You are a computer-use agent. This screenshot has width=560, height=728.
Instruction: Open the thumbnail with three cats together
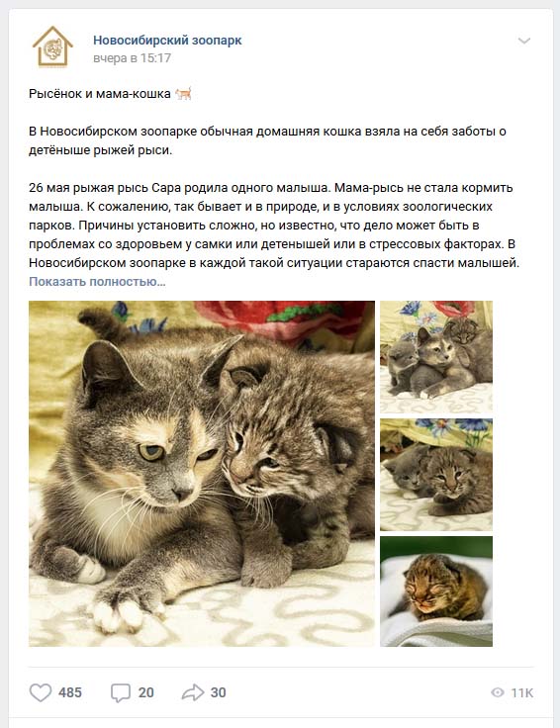pos(436,356)
